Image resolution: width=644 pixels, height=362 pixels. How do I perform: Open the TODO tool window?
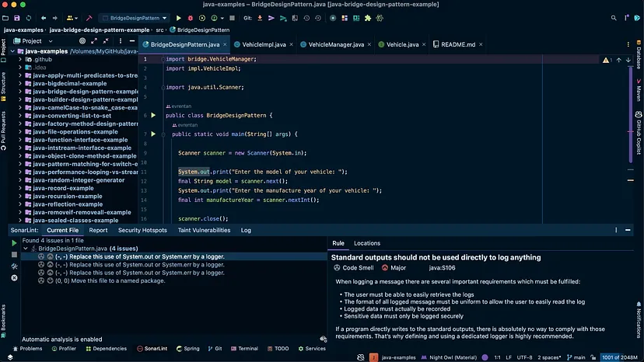(x=278, y=349)
